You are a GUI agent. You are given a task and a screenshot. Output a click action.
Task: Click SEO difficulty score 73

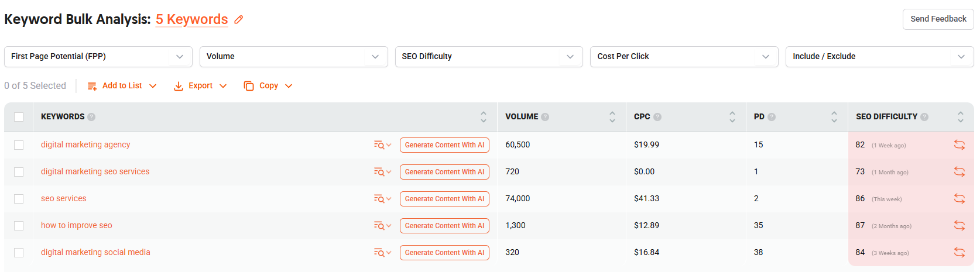(x=860, y=171)
